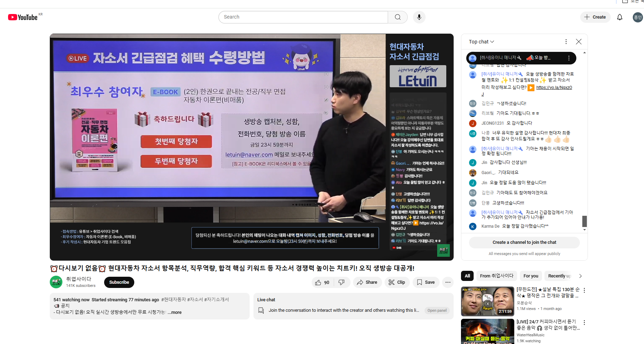Click the [무한도전] 설날 특집 video title

pos(548,293)
